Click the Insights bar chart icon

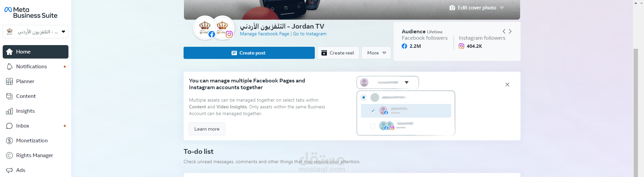tap(9, 111)
